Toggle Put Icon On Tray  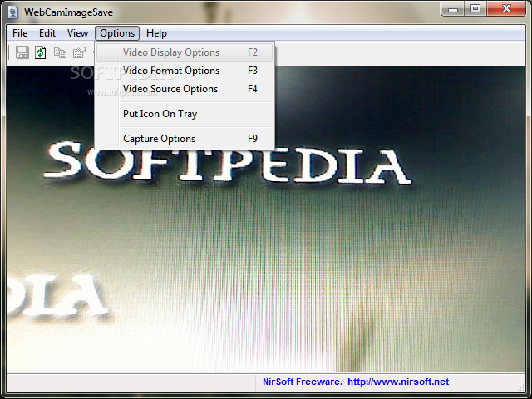185,114
